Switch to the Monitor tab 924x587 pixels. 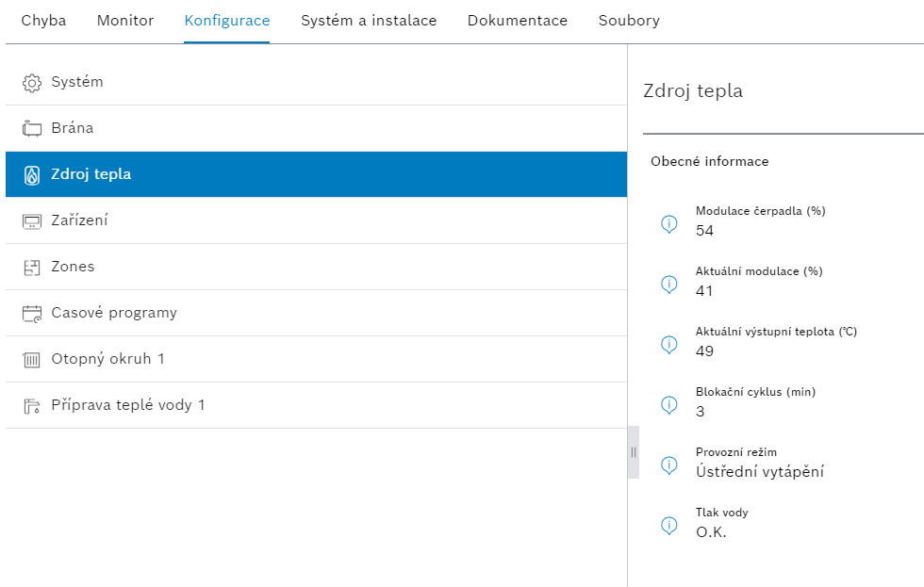[x=124, y=21]
